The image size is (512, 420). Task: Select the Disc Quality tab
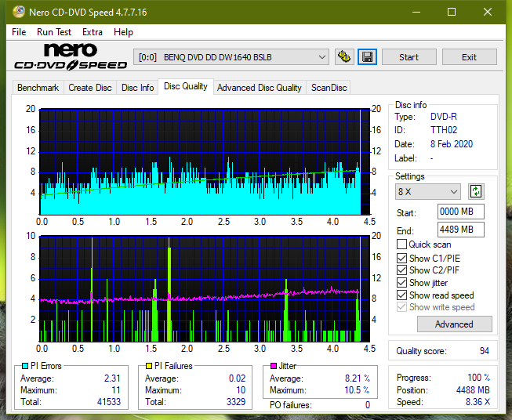(x=186, y=86)
